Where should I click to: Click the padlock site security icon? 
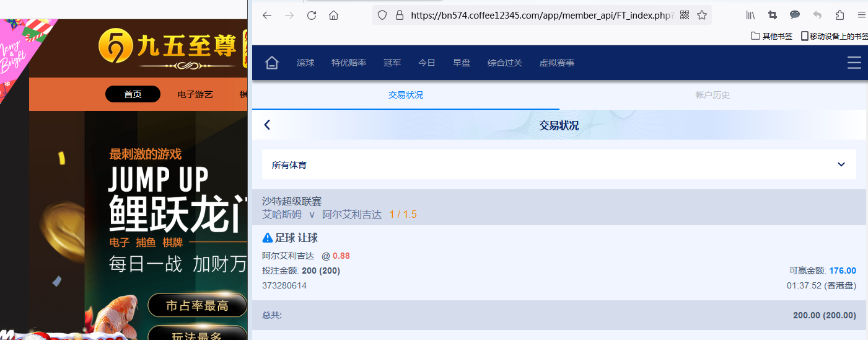click(x=400, y=16)
